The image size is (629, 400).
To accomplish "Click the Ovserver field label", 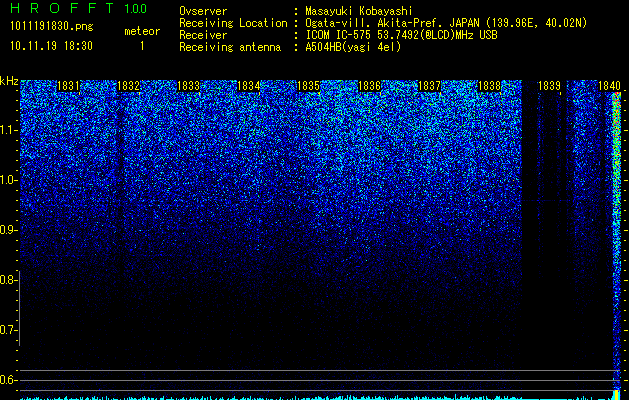I will 203,11.
